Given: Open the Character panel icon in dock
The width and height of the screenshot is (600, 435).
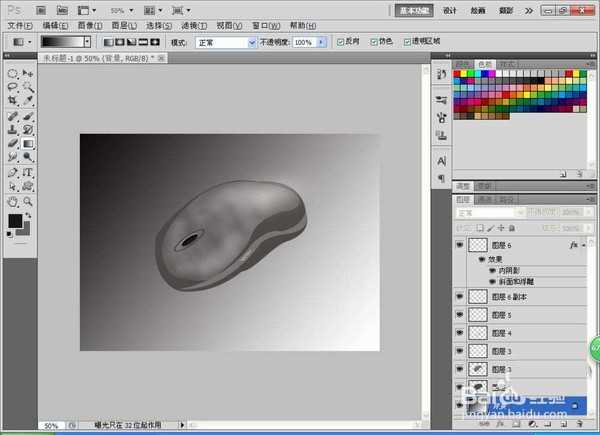Looking at the screenshot, I should tap(441, 160).
